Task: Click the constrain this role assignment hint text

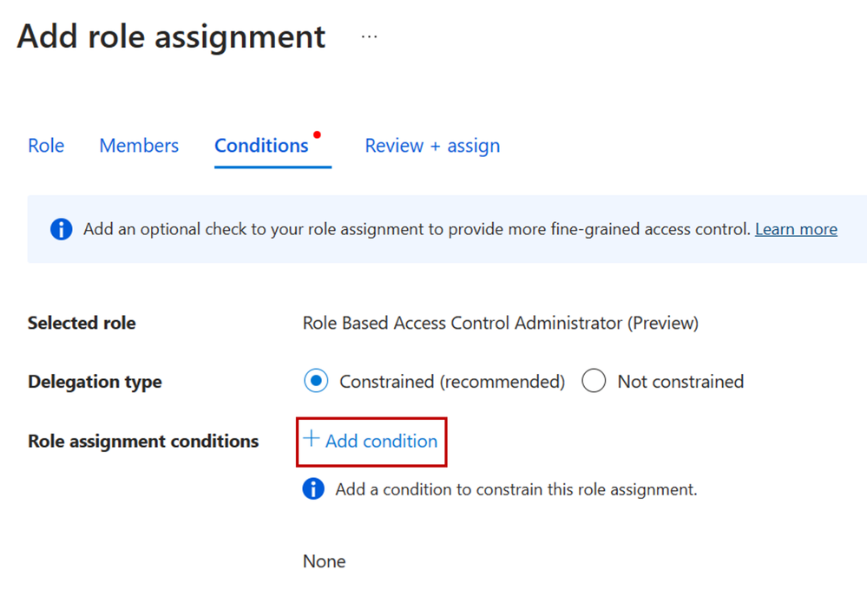Action: 516,489
